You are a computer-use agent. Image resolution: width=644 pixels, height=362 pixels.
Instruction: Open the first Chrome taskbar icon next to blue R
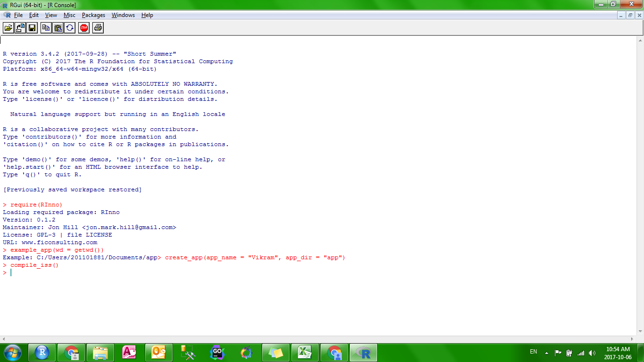(x=71, y=353)
